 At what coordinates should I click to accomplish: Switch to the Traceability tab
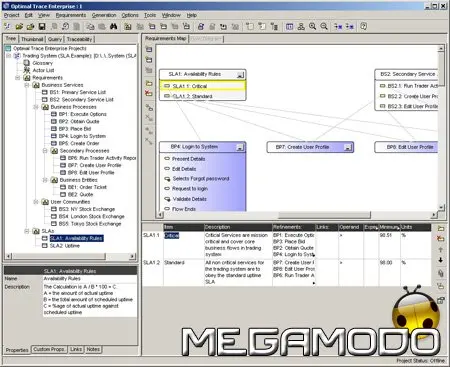click(79, 39)
